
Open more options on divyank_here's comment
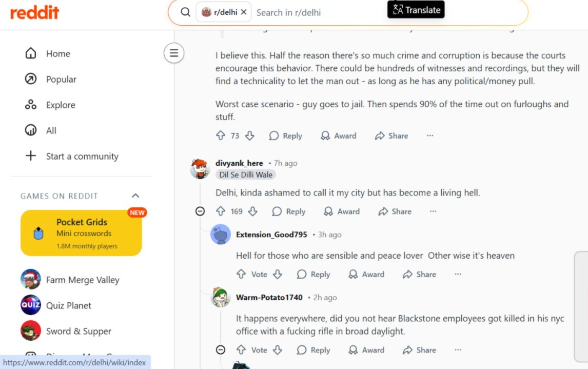point(433,211)
